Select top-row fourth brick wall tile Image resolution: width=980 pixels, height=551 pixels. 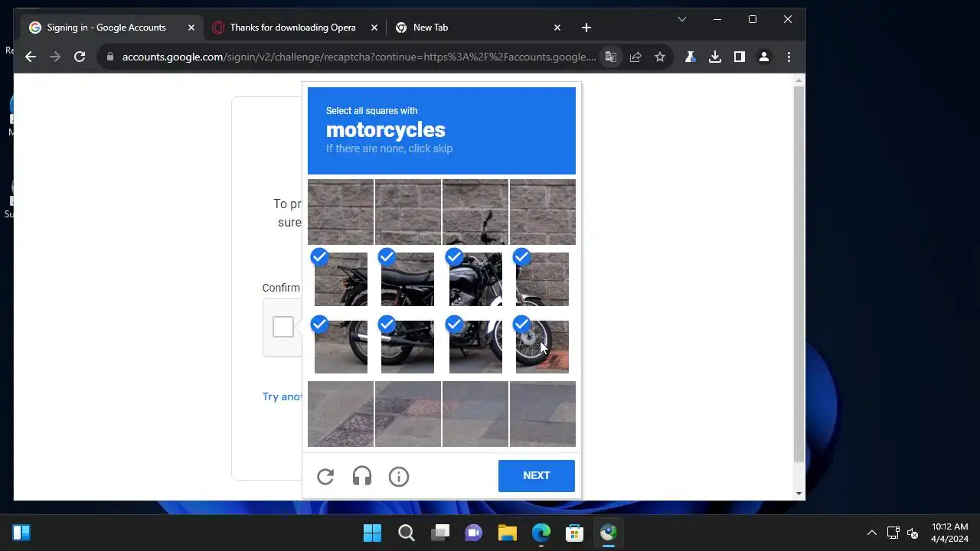coord(543,212)
